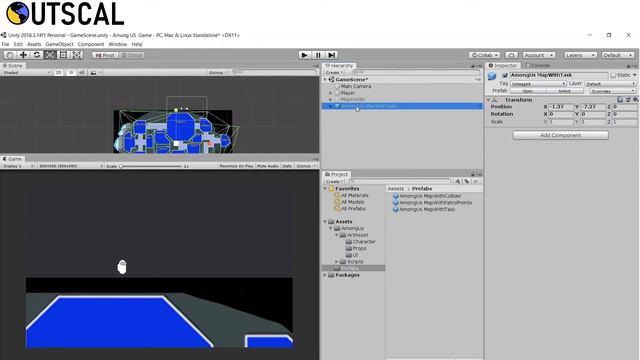Viewport: 640px width, 360px height.
Task: Open the cloud services button
Action: pyautogui.click(x=511, y=55)
